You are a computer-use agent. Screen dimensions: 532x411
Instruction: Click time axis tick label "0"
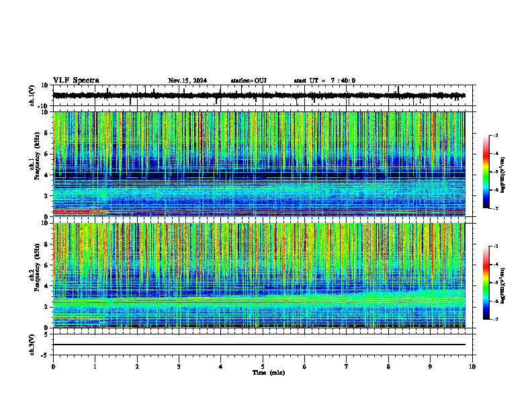53,367
